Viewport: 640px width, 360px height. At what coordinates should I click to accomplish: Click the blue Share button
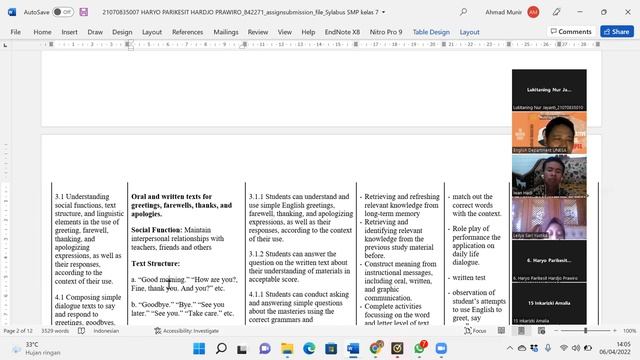pyautogui.click(x=617, y=31)
